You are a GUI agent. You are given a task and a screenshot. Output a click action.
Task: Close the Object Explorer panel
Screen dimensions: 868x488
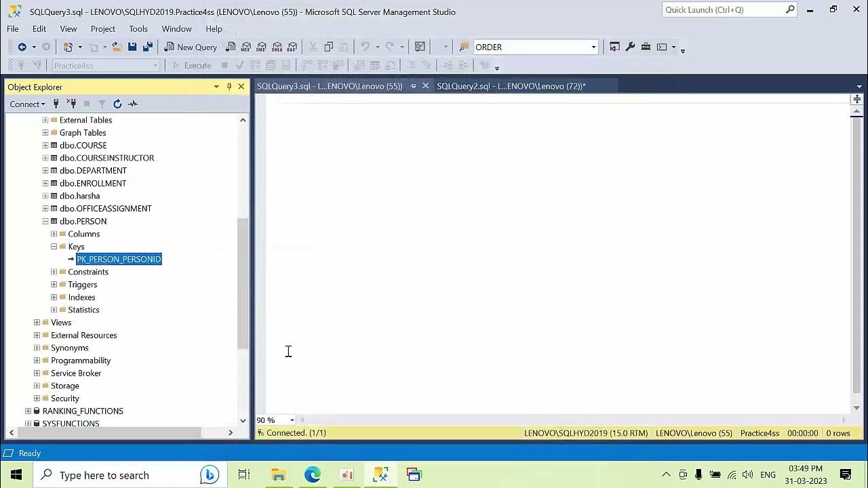click(241, 86)
